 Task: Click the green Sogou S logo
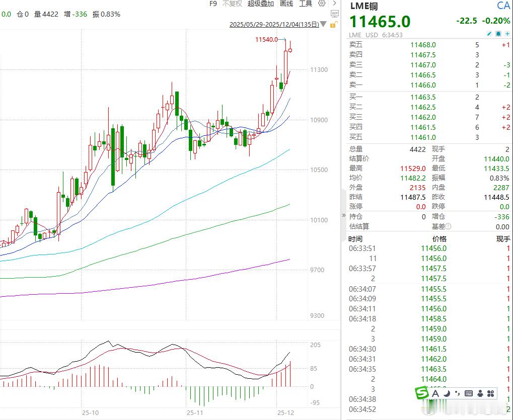click(423, 393)
